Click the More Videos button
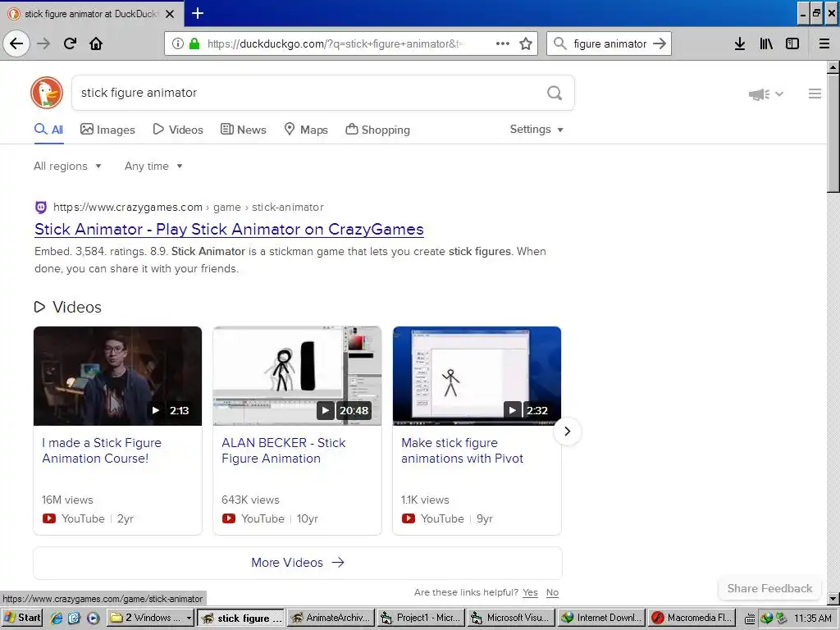Image resolution: width=840 pixels, height=630 pixels. [x=297, y=563]
